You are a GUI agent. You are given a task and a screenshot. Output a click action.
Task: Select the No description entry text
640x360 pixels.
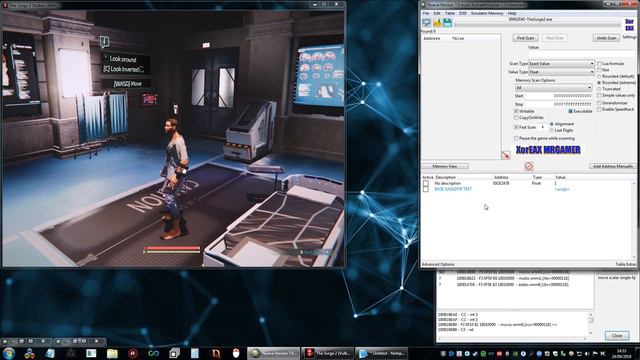click(x=447, y=184)
